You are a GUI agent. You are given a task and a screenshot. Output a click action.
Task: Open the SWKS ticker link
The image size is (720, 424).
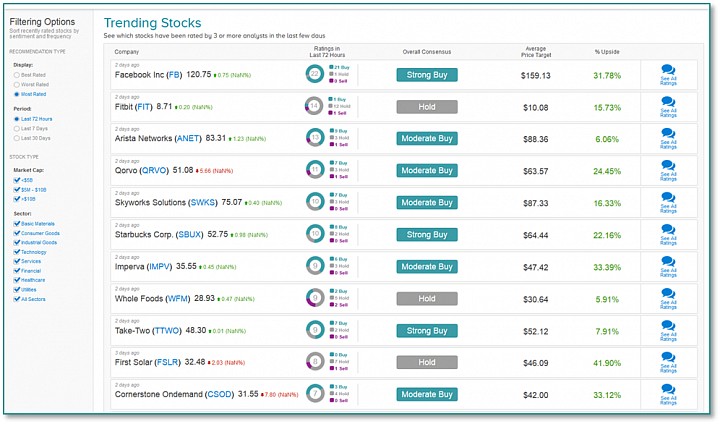(x=202, y=203)
